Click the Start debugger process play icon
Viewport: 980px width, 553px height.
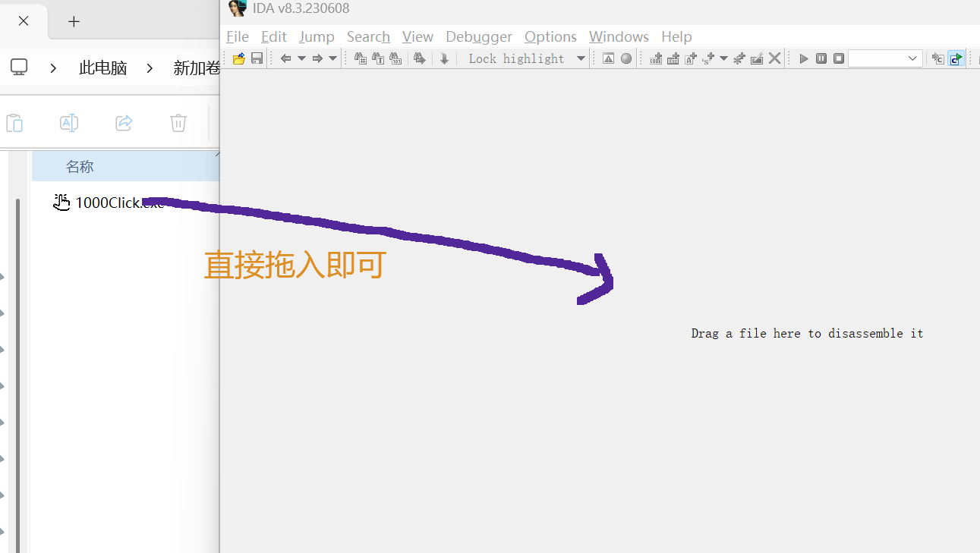[x=804, y=58]
